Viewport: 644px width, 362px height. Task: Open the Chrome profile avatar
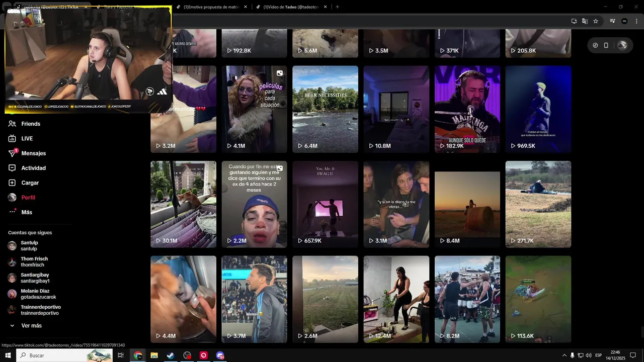click(x=624, y=21)
